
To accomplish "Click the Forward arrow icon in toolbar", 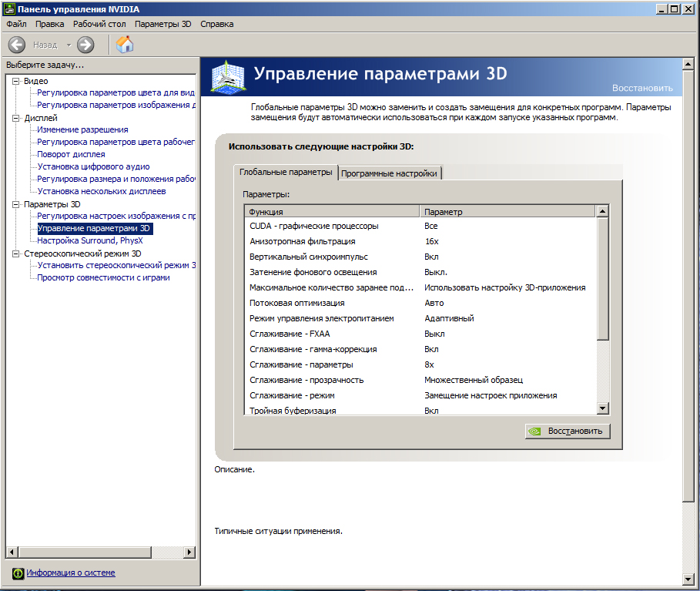I will pos(85,45).
